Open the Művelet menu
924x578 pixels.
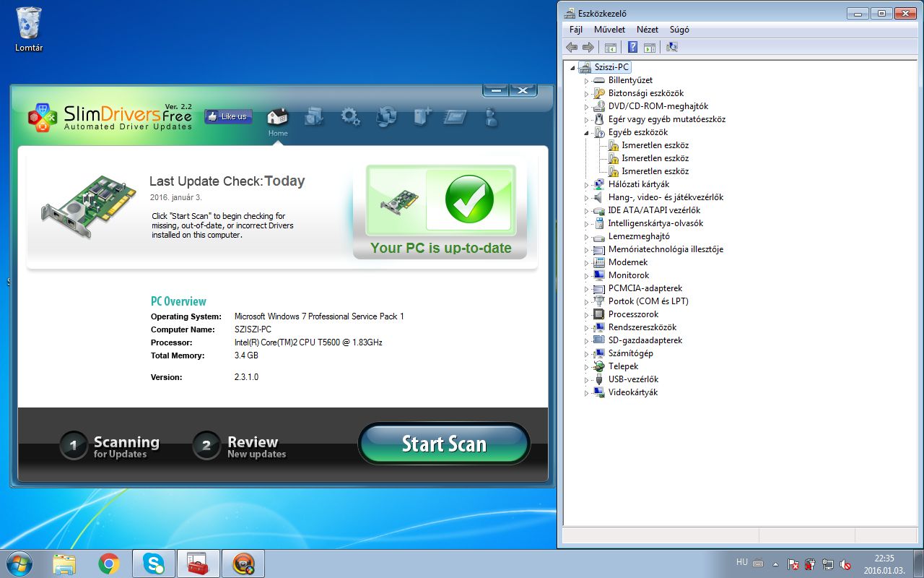[x=609, y=30]
